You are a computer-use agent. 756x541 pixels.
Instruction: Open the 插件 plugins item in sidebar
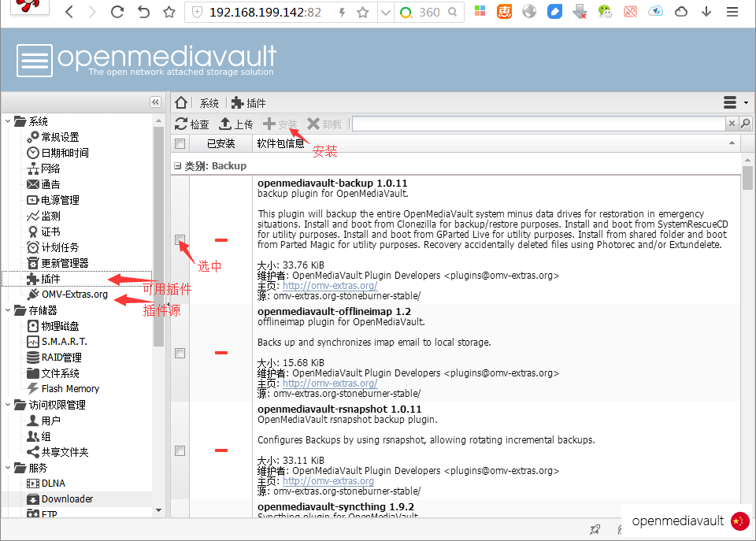[x=50, y=279]
